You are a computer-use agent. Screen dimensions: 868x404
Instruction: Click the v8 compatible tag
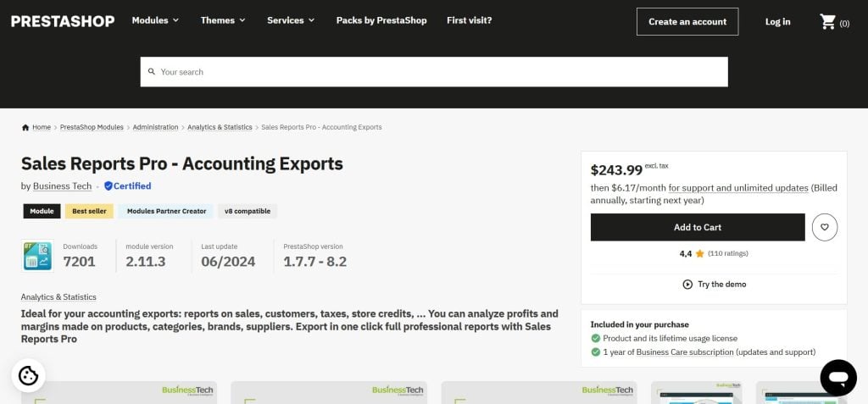coord(248,212)
